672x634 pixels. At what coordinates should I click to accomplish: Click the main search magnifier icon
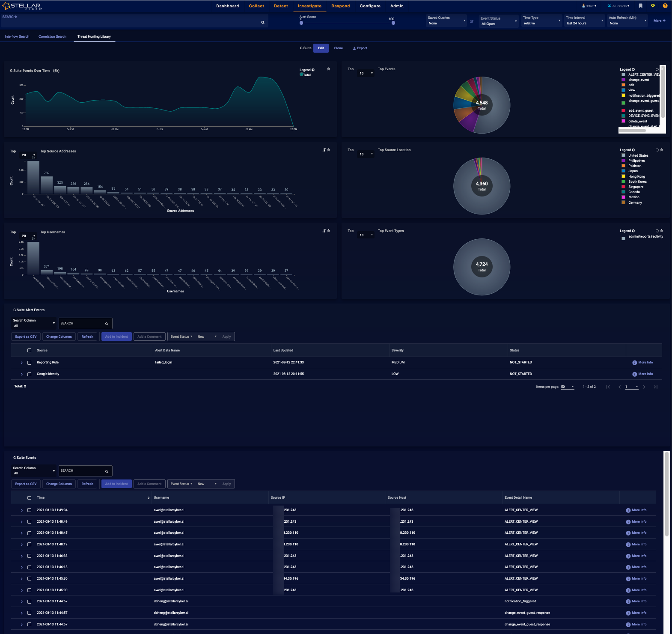pyautogui.click(x=263, y=22)
